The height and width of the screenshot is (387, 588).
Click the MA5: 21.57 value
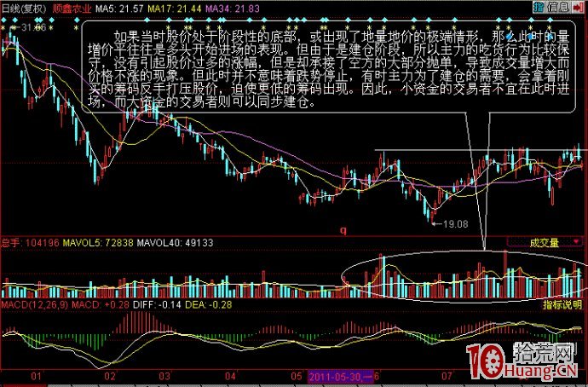point(119,9)
